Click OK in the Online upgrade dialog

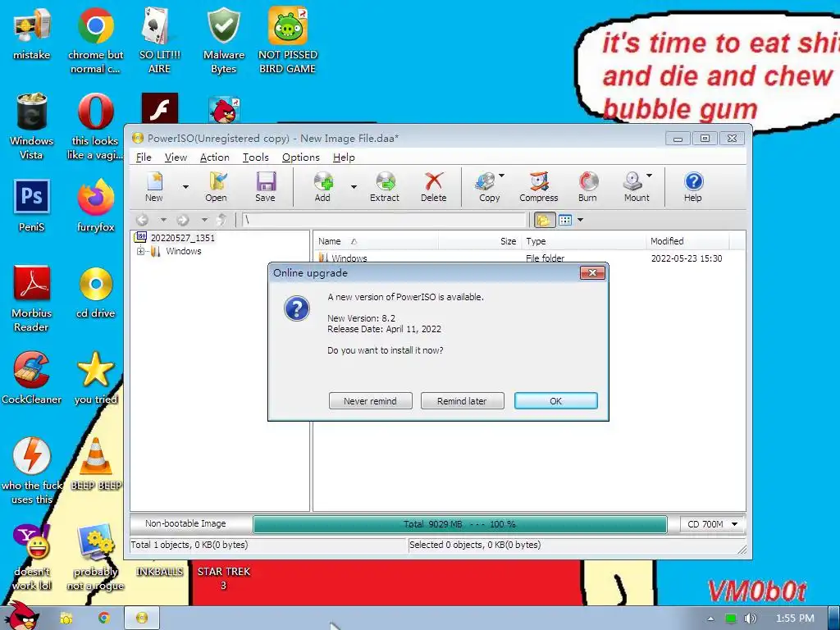coord(555,400)
